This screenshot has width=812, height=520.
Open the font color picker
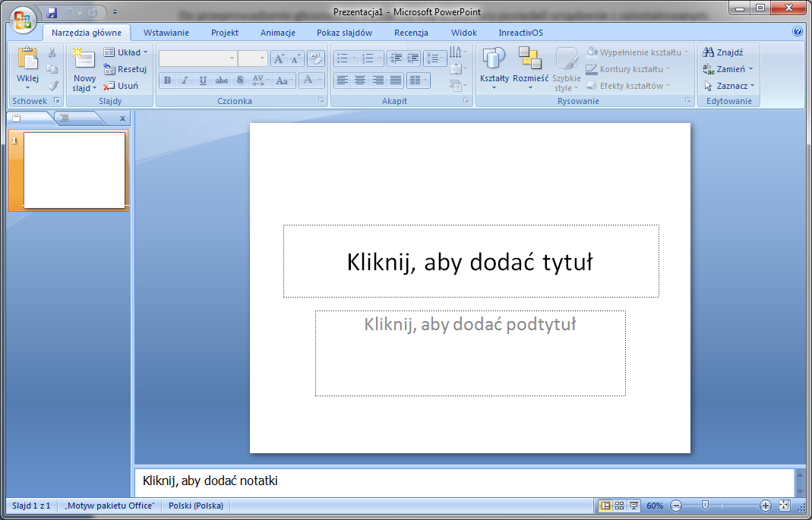(312, 80)
